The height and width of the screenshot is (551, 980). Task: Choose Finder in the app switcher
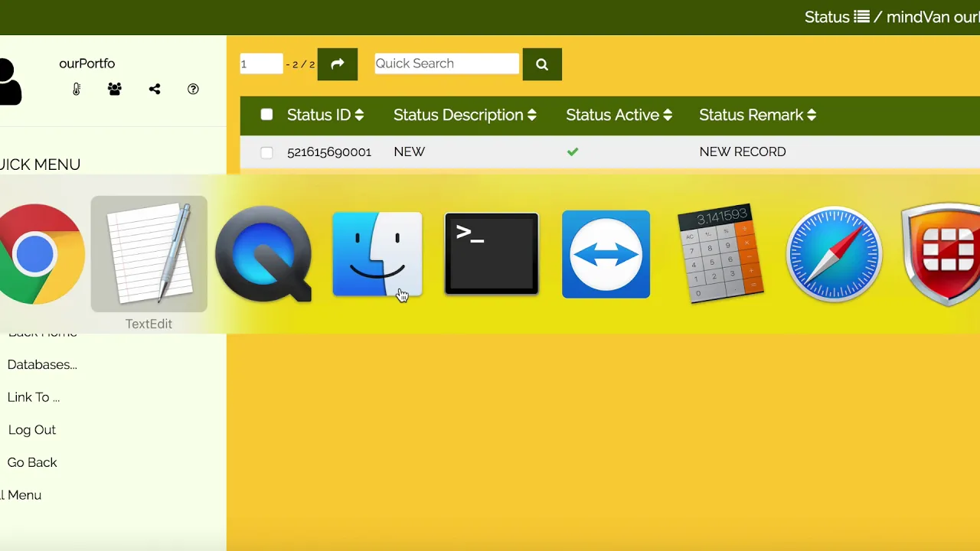377,254
